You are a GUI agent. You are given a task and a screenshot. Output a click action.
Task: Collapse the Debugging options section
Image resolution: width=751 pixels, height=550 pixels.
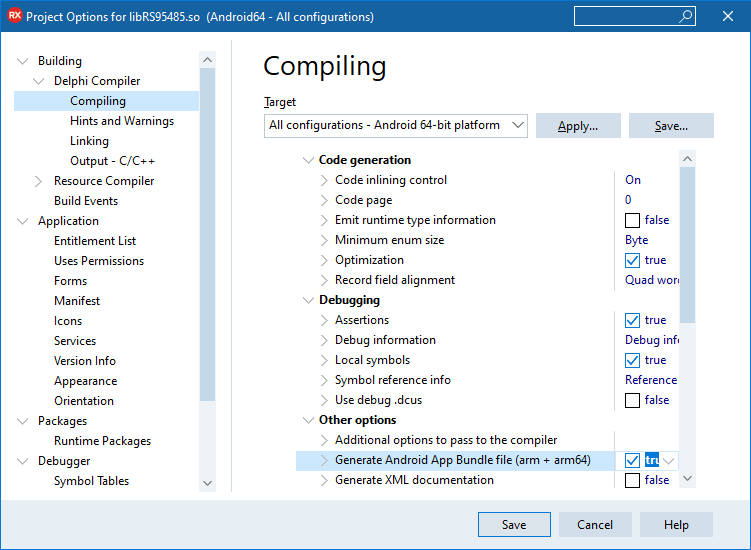308,300
